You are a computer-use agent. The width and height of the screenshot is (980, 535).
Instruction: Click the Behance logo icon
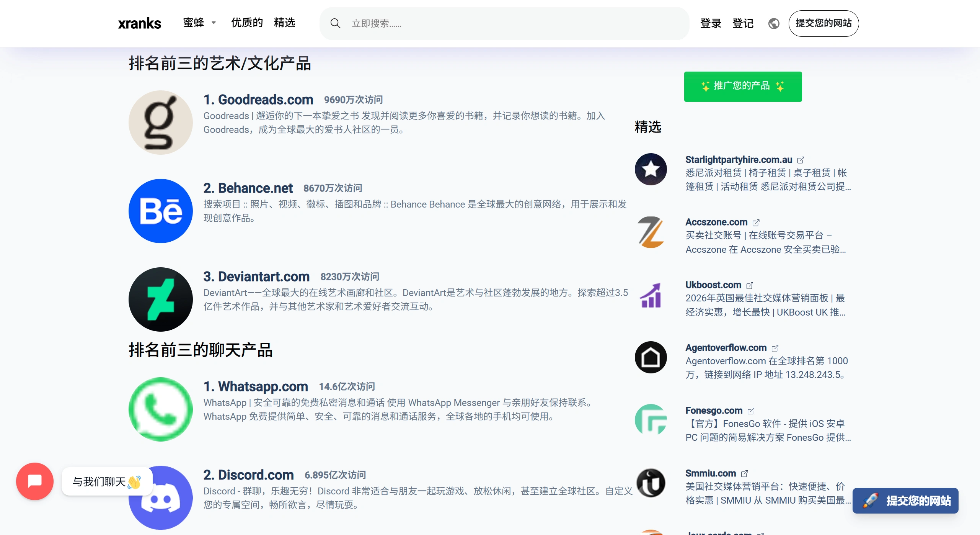(161, 211)
